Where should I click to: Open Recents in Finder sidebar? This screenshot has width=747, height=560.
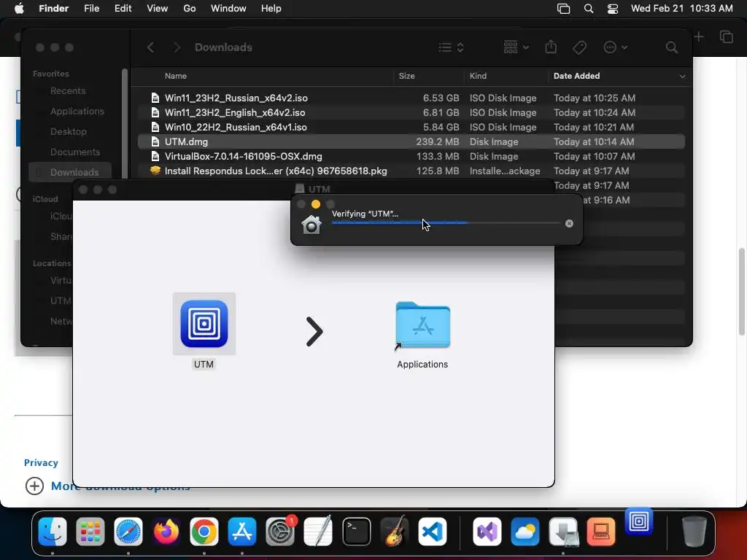tap(68, 90)
